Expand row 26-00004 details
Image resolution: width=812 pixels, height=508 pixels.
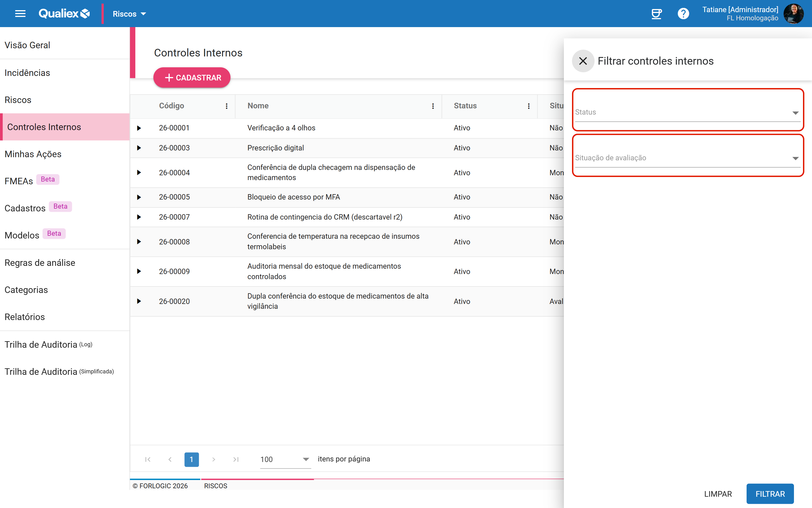pyautogui.click(x=139, y=172)
